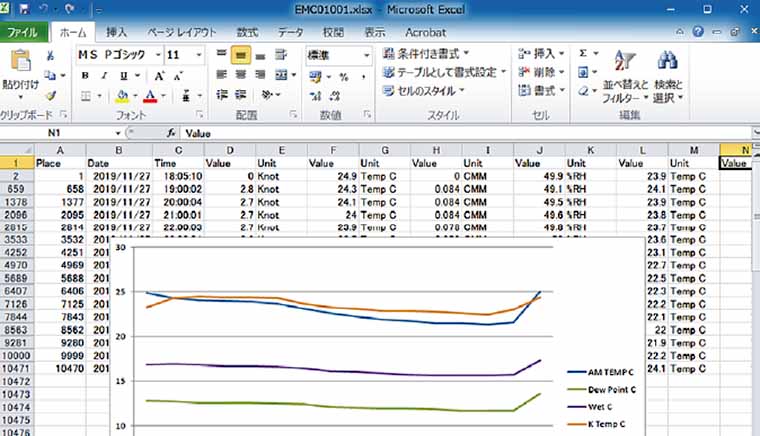
Task: Apply the yellow fill color bucket
Action: click(x=122, y=96)
